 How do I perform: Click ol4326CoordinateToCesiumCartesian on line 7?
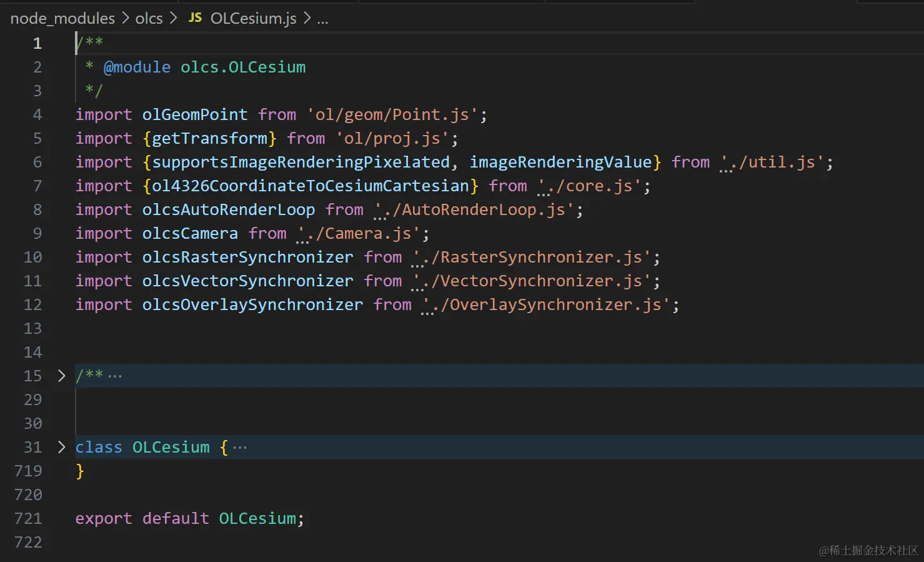click(310, 186)
